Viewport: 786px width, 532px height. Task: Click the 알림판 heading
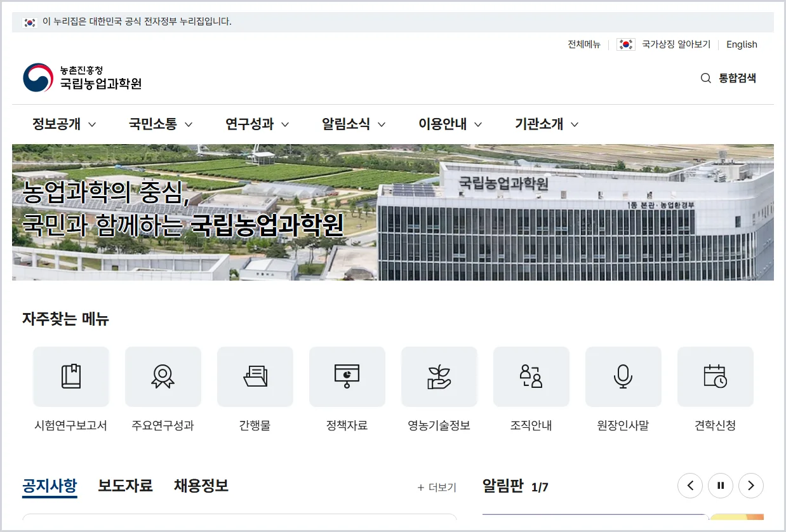point(503,486)
